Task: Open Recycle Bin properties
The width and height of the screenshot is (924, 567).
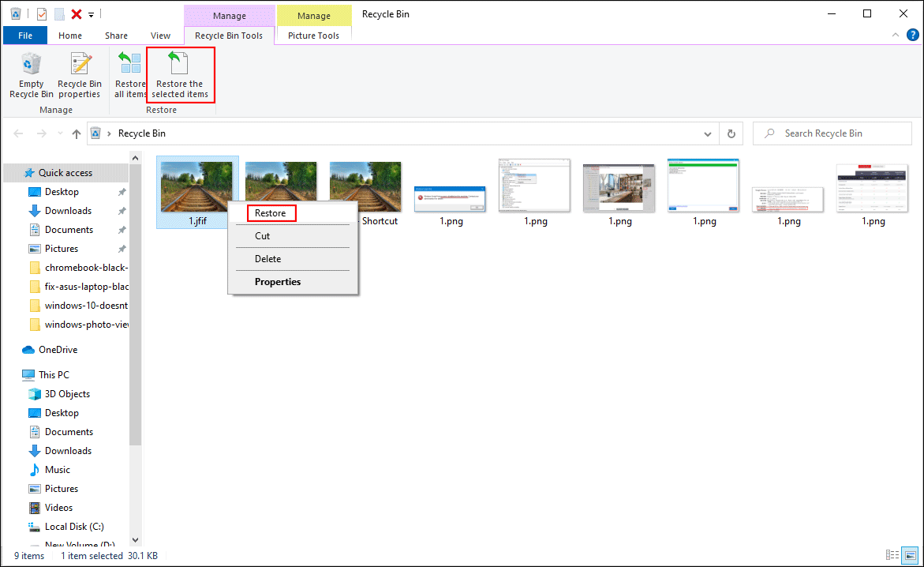Action: [x=80, y=76]
